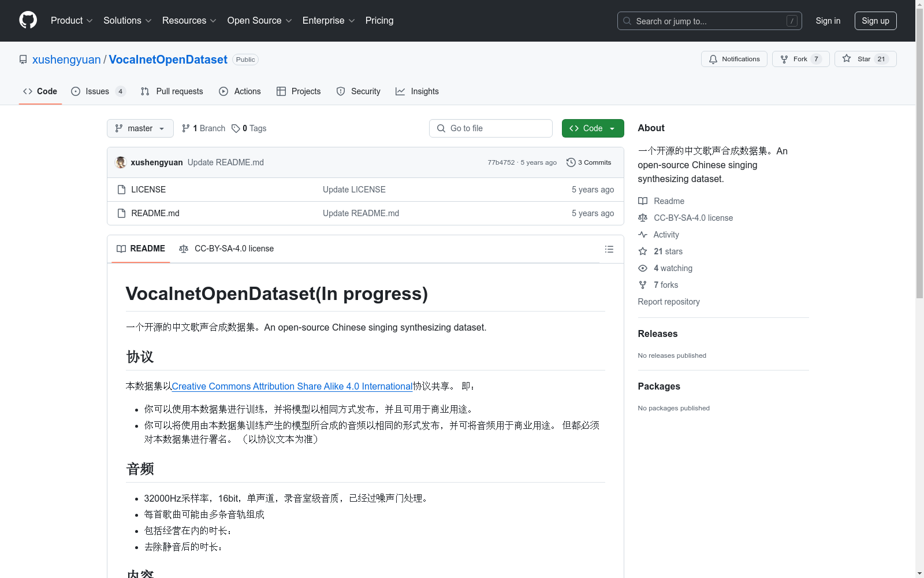Screen dimensions: 924x578
Task: Click the LICENSE file icon
Action: point(121,190)
